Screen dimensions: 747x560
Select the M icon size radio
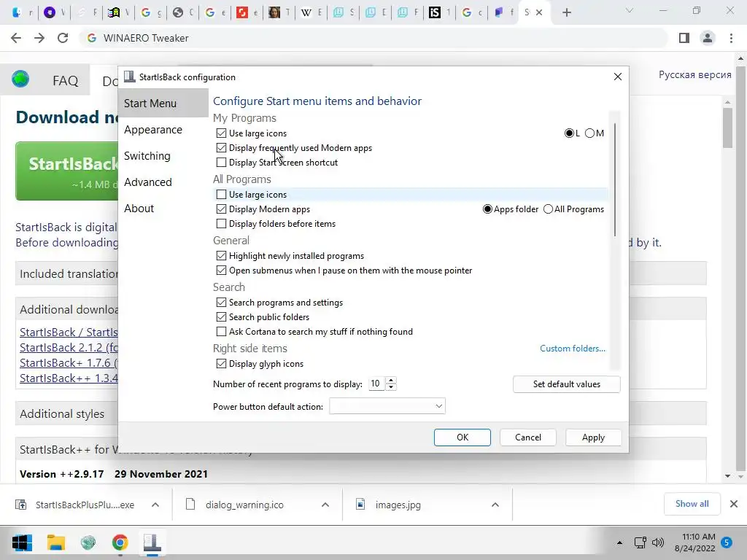(x=589, y=133)
